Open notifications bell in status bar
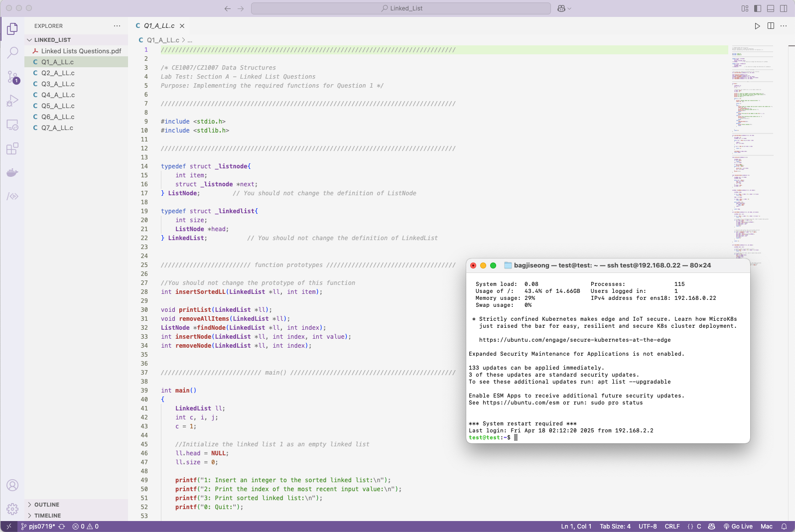Image resolution: width=795 pixels, height=532 pixels. [x=784, y=527]
